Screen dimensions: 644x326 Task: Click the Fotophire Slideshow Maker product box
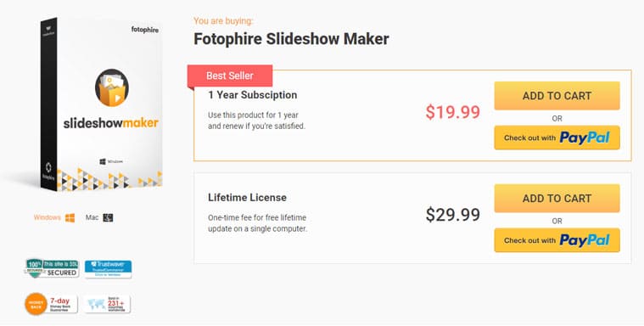click(x=101, y=104)
